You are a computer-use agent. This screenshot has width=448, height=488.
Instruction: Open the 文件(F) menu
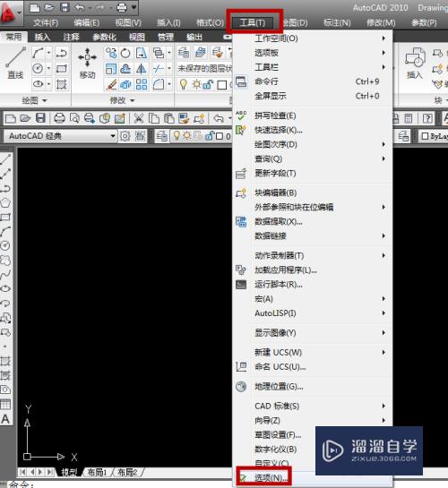[46, 22]
